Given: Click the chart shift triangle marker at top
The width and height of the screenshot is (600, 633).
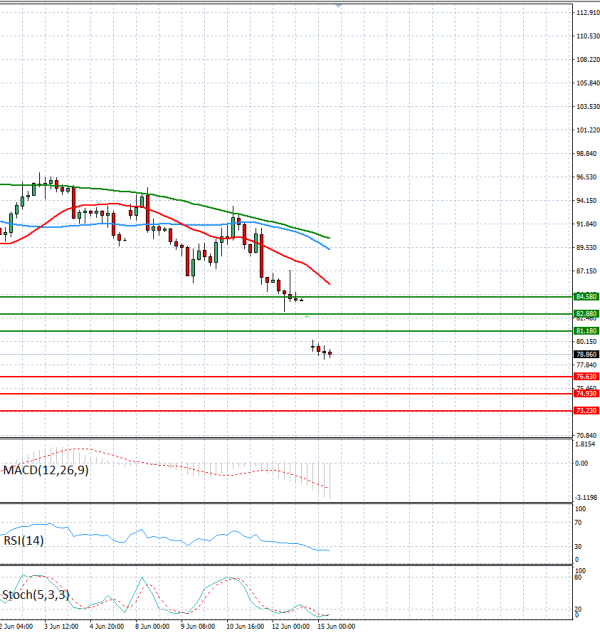Looking at the screenshot, I should point(338,5).
